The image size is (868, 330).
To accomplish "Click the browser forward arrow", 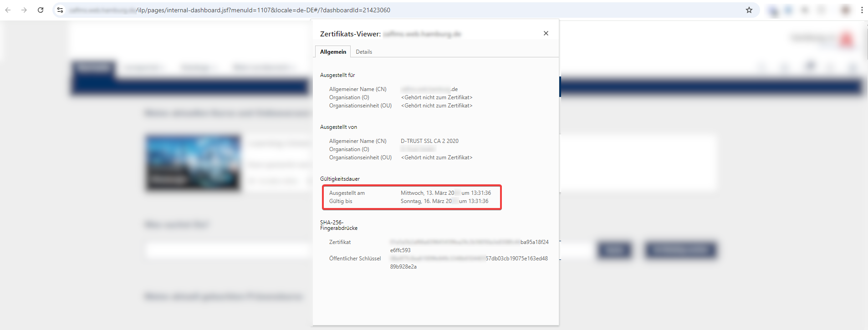I will [x=24, y=10].
